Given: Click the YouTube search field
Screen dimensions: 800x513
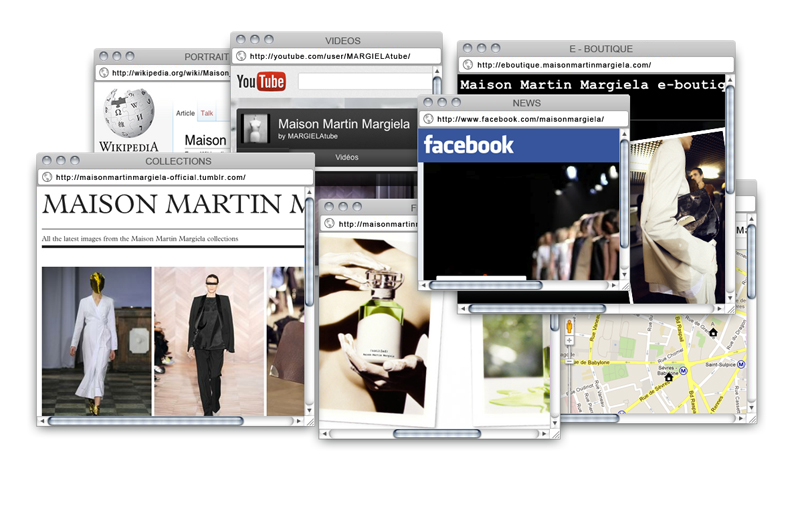Looking at the screenshot, I should point(365,81).
